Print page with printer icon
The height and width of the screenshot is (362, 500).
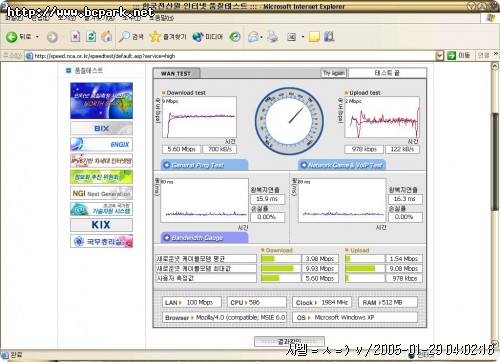(x=273, y=36)
